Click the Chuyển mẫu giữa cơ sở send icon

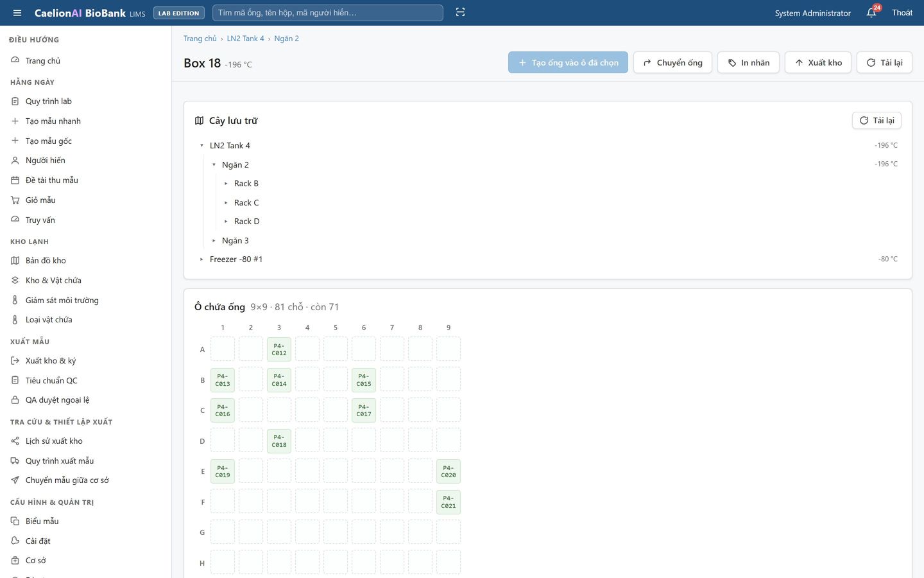pos(15,480)
